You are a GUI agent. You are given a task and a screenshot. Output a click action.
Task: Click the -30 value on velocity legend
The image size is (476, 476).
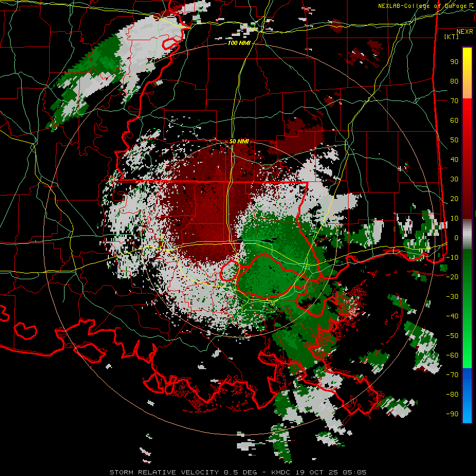[452, 297]
